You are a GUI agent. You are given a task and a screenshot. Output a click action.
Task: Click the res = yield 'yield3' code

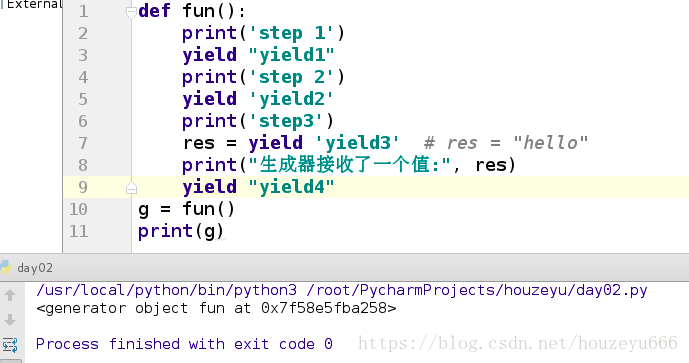click(x=291, y=143)
